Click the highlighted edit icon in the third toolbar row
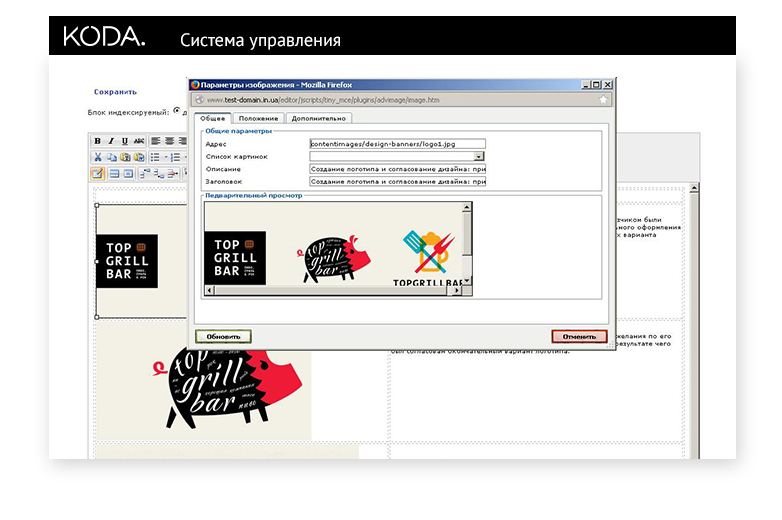 click(97, 173)
